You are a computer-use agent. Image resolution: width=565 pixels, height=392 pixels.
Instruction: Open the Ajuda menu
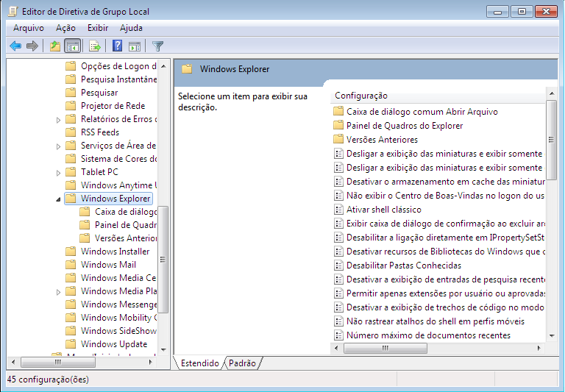click(x=131, y=28)
